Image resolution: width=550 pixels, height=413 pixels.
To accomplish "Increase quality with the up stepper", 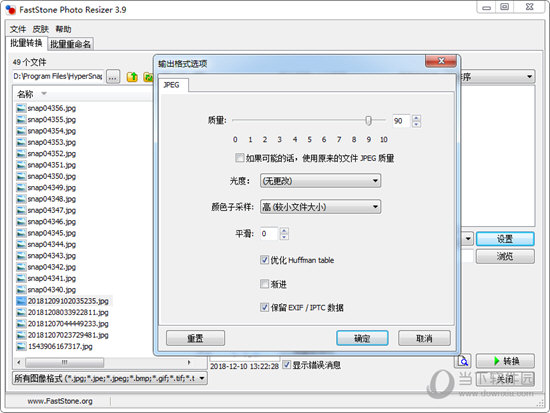I will click(416, 118).
